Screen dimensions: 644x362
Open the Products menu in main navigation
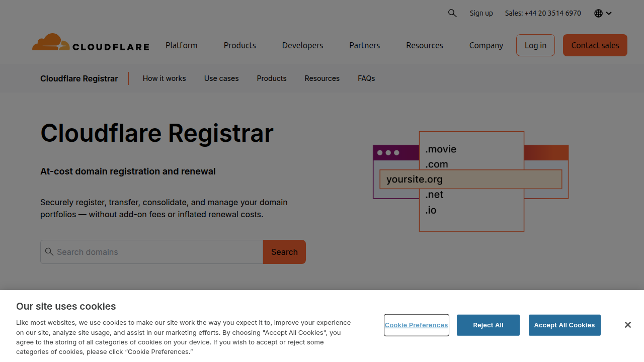[240, 45]
